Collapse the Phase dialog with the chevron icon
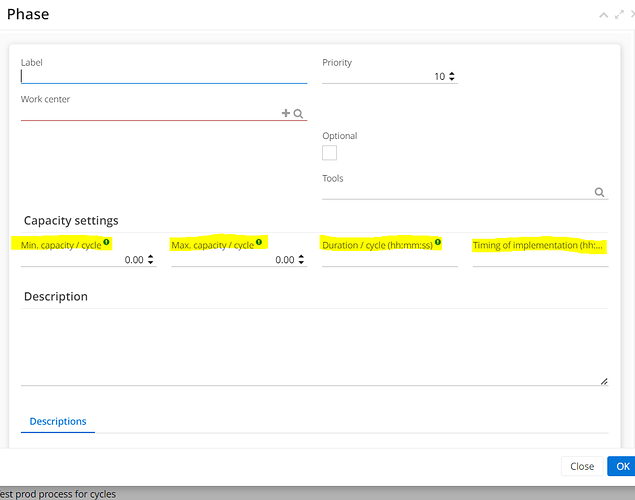635x500 pixels. pos(603,15)
